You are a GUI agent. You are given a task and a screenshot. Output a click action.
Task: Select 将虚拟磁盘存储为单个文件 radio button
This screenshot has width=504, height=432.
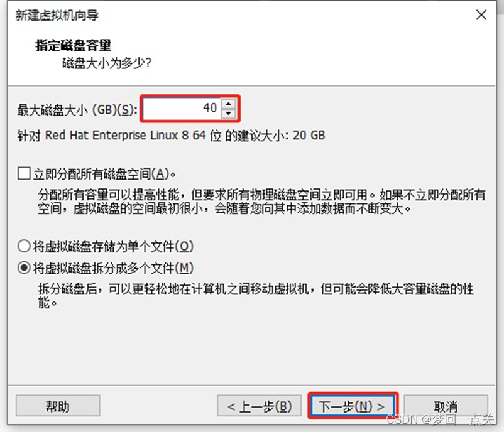pos(24,246)
